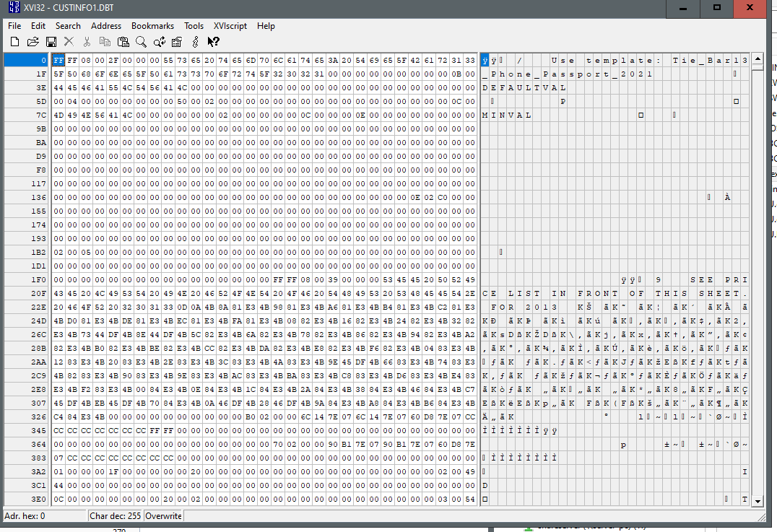Image resolution: width=777 pixels, height=532 pixels.
Task: Open the XVIscript menu
Action: (x=230, y=26)
